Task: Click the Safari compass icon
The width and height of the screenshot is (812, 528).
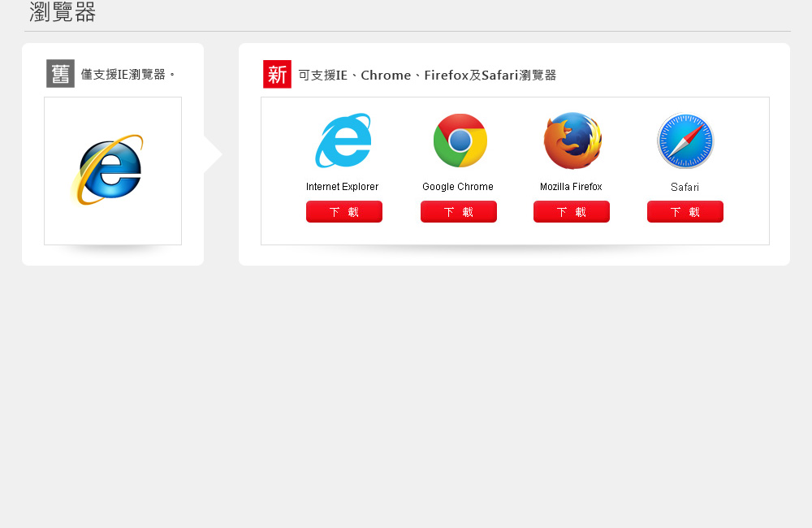Action: click(x=685, y=141)
